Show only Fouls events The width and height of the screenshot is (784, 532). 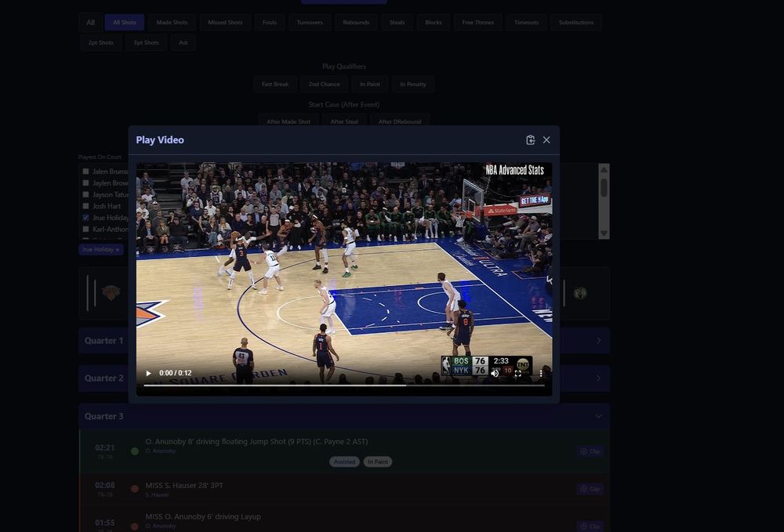click(x=270, y=23)
